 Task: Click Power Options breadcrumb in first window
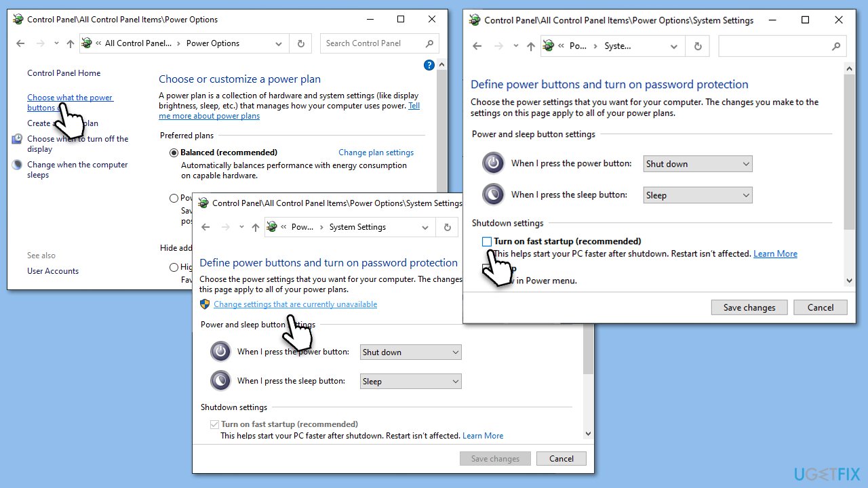point(213,43)
